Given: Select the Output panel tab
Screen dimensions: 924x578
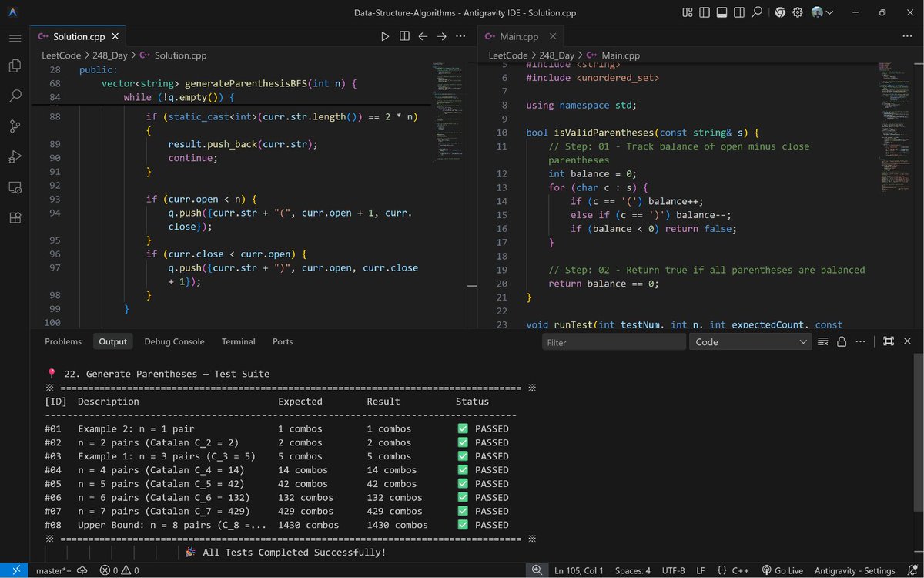Looking at the screenshot, I should coord(112,341).
